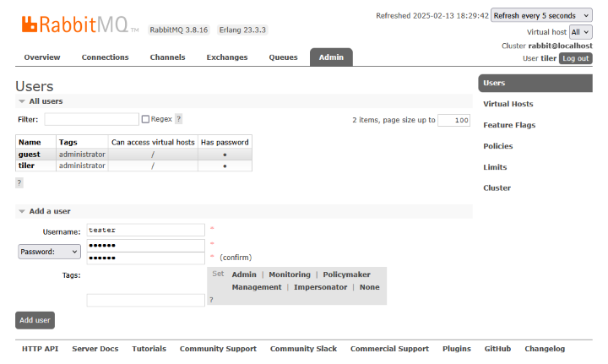Set the Monitoring tag
608x364 pixels.
tap(290, 274)
